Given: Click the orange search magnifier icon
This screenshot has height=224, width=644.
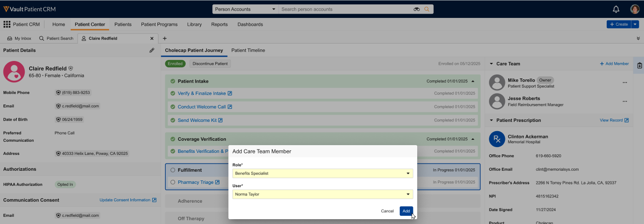Looking at the screenshot, I should click(x=427, y=9).
